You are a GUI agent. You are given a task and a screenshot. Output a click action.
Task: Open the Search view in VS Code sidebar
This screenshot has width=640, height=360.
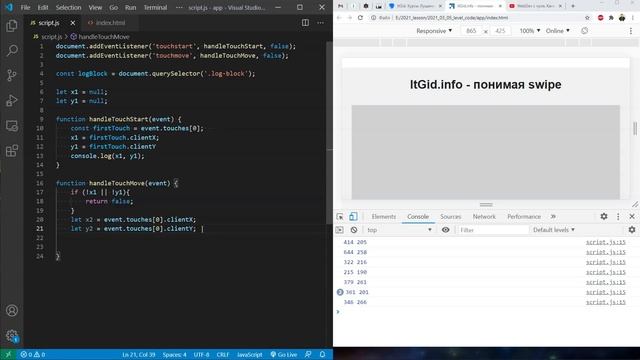point(12,51)
